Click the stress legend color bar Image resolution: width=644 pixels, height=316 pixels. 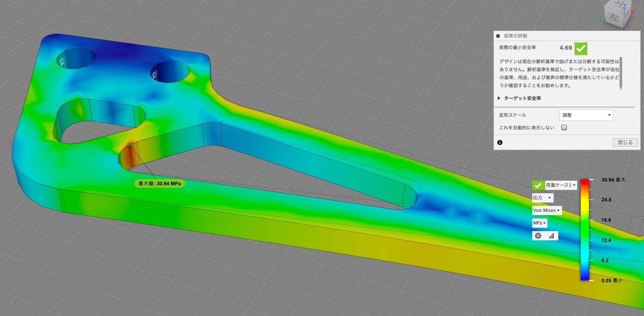(x=585, y=230)
